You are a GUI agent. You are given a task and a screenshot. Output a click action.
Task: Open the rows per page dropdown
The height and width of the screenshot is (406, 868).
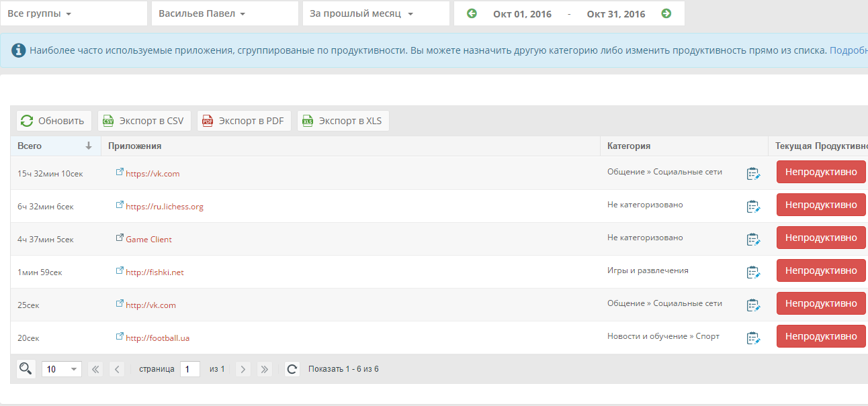[x=62, y=369]
